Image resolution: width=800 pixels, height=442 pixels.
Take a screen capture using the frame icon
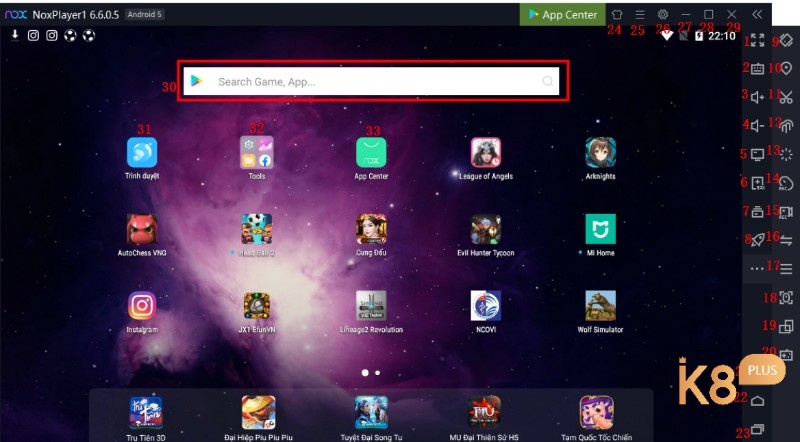coord(786,298)
